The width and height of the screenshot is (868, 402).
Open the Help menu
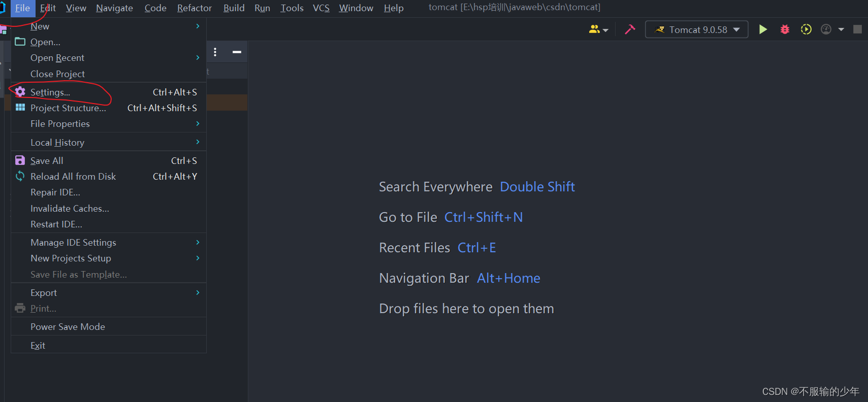tap(394, 8)
